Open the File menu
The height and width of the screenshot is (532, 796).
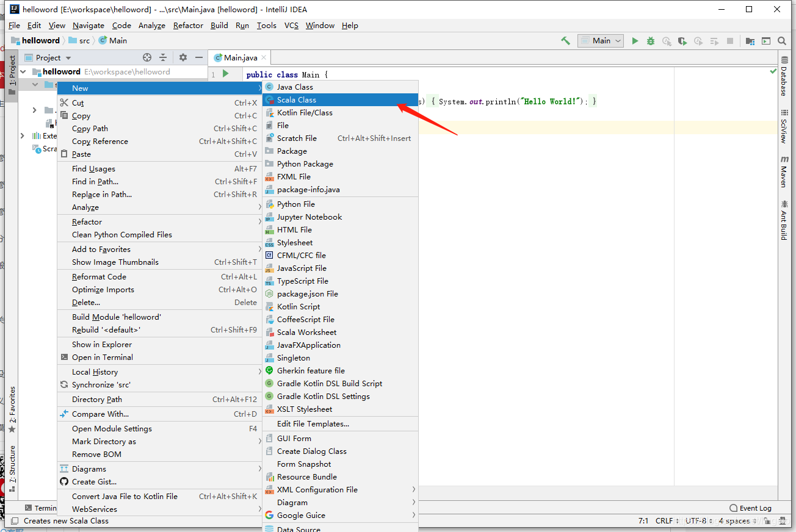[15, 26]
